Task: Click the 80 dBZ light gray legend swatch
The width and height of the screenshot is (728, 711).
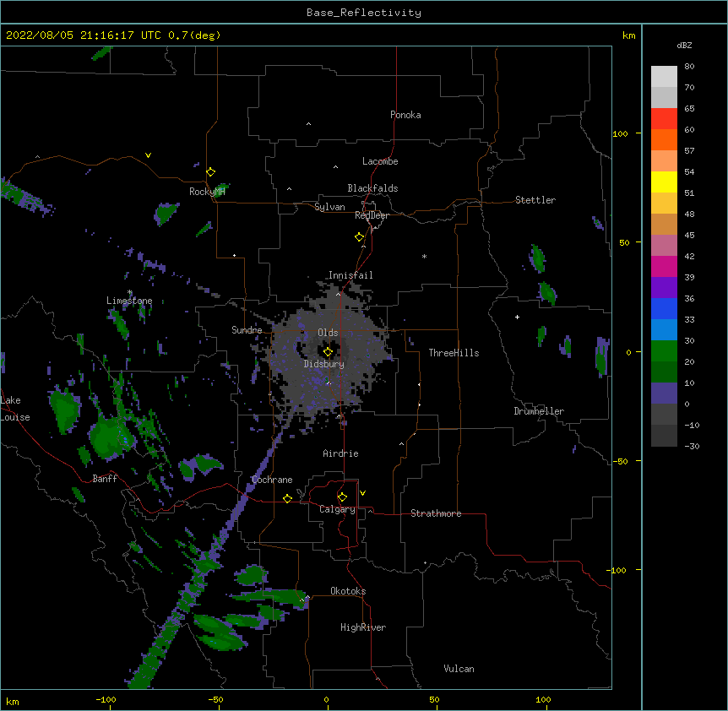Action: [x=664, y=77]
